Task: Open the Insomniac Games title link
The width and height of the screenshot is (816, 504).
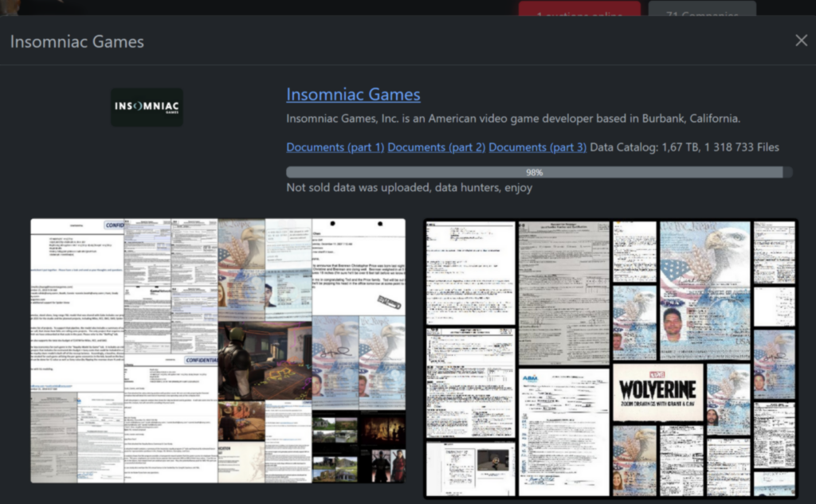Action: click(353, 94)
